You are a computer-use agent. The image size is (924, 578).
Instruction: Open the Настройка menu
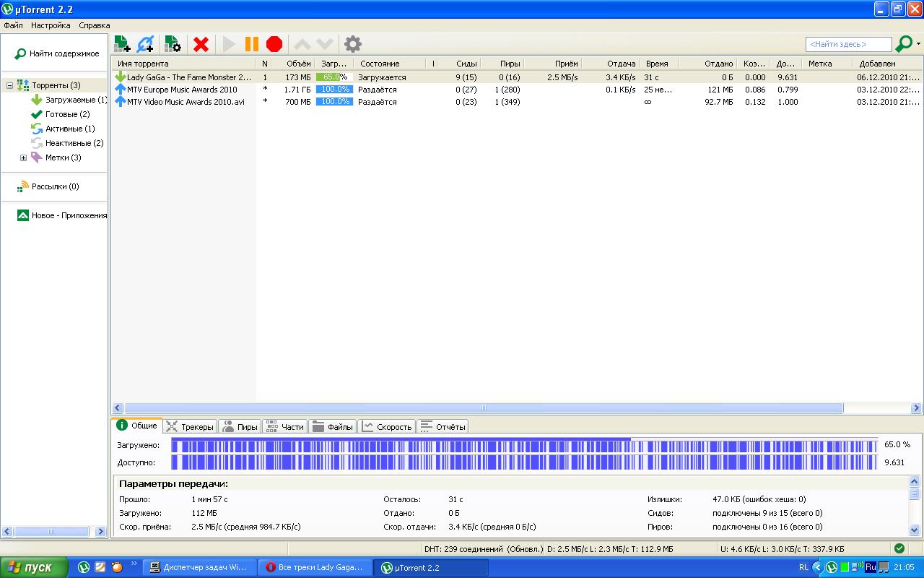[51, 25]
